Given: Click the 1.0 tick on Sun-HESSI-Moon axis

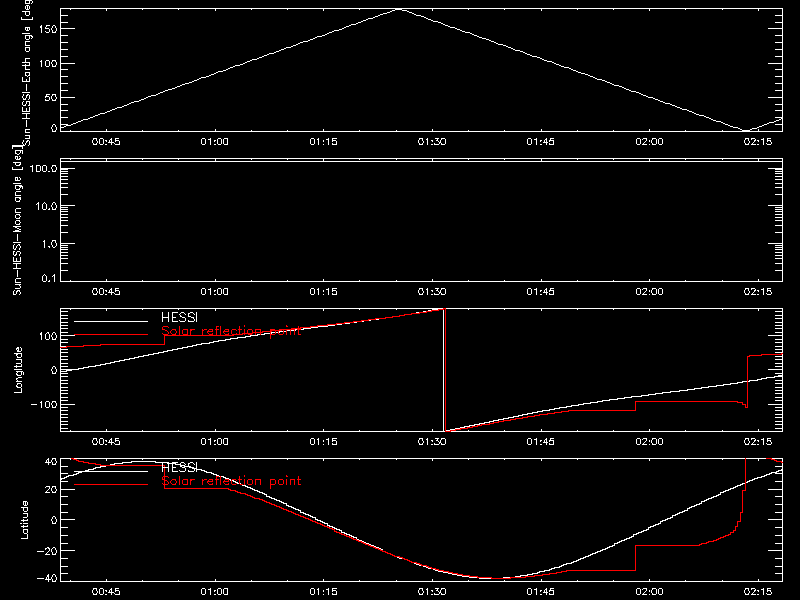Looking at the screenshot, I should 49,244.
